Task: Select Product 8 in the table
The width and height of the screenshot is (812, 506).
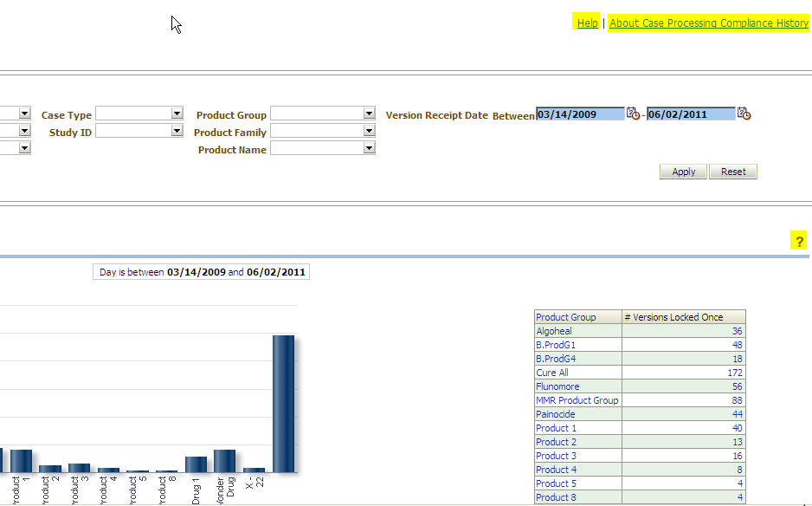Action: (556, 497)
